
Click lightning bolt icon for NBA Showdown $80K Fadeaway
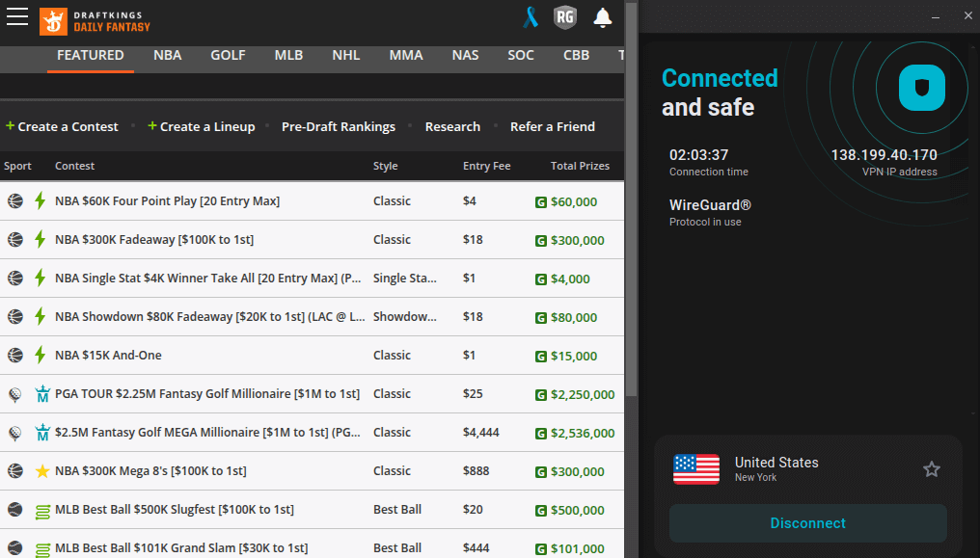[x=40, y=316]
